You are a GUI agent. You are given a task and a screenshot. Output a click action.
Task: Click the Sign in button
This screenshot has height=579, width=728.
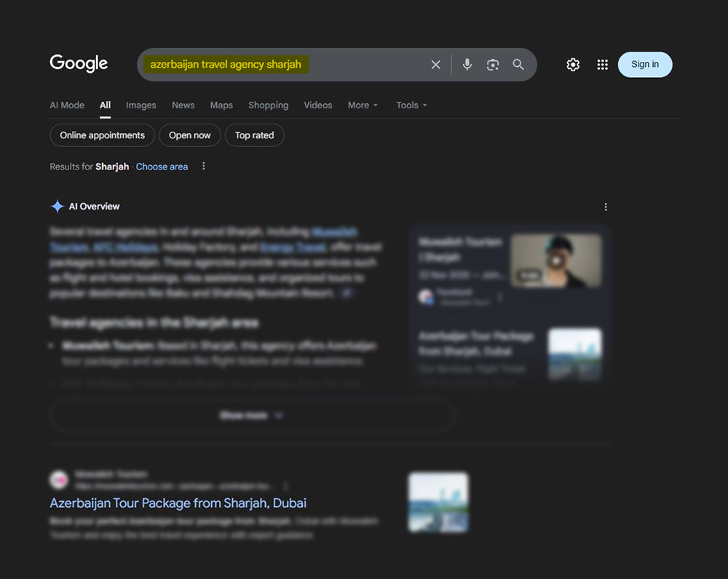pyautogui.click(x=645, y=65)
